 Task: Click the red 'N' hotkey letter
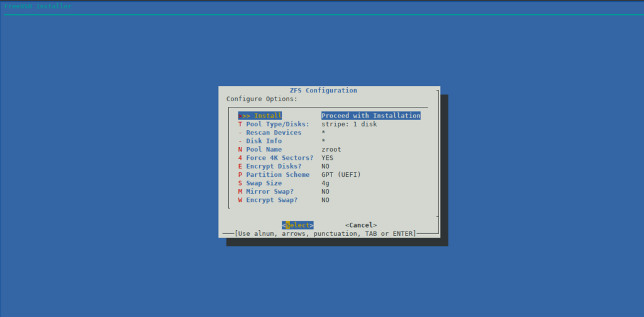tap(240, 150)
